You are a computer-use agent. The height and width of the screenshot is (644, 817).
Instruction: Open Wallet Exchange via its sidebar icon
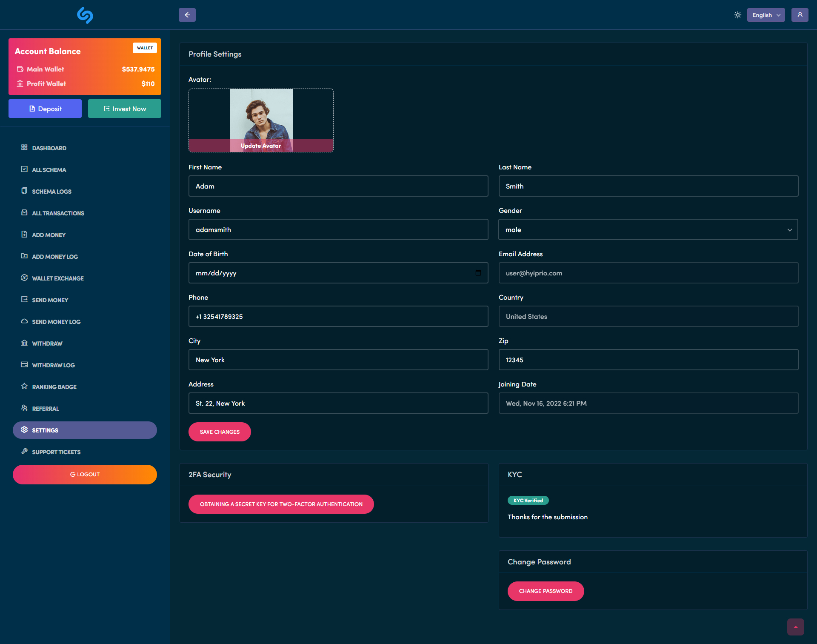[x=24, y=278]
